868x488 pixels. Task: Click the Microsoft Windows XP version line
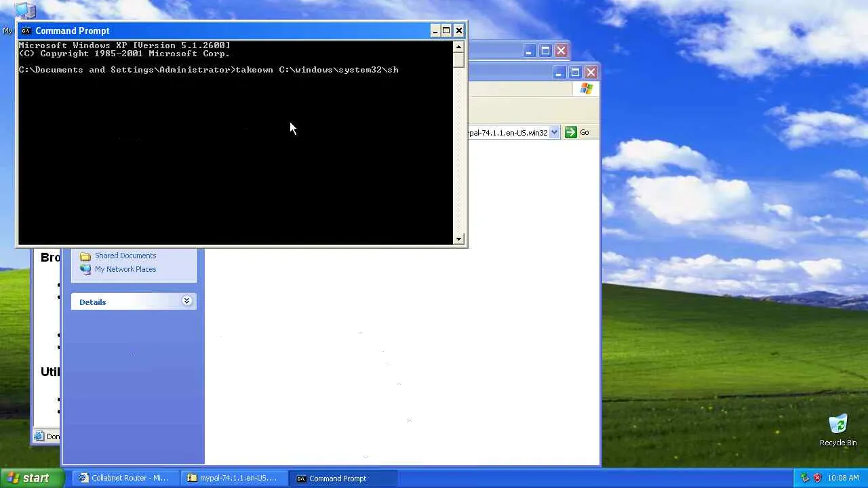125,45
